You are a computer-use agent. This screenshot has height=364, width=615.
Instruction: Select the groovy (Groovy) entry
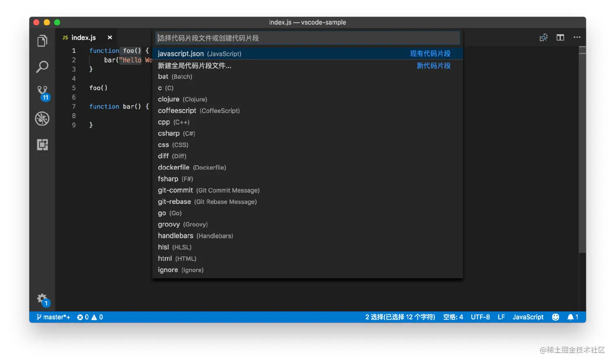tap(307, 224)
